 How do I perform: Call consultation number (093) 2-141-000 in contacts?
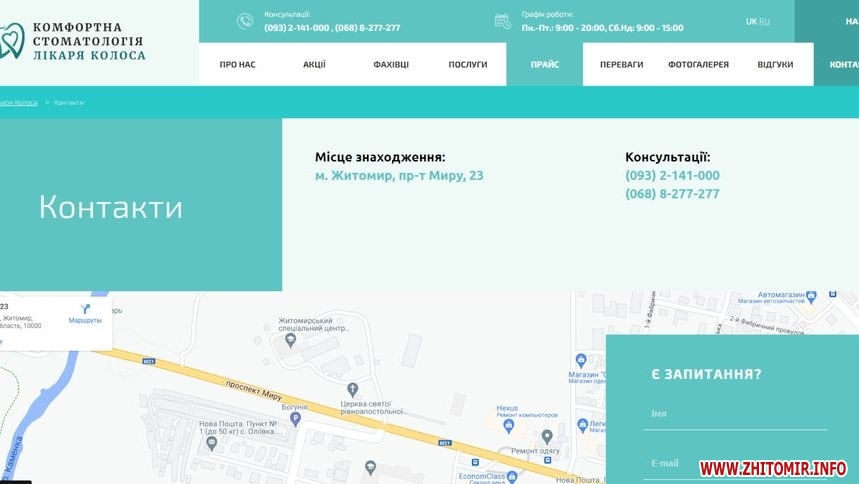click(672, 176)
